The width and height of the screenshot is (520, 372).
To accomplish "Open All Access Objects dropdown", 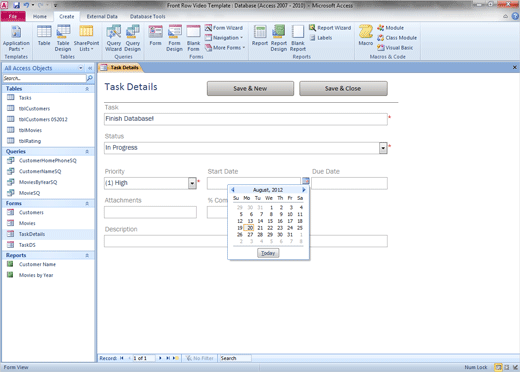I will tap(80, 68).
